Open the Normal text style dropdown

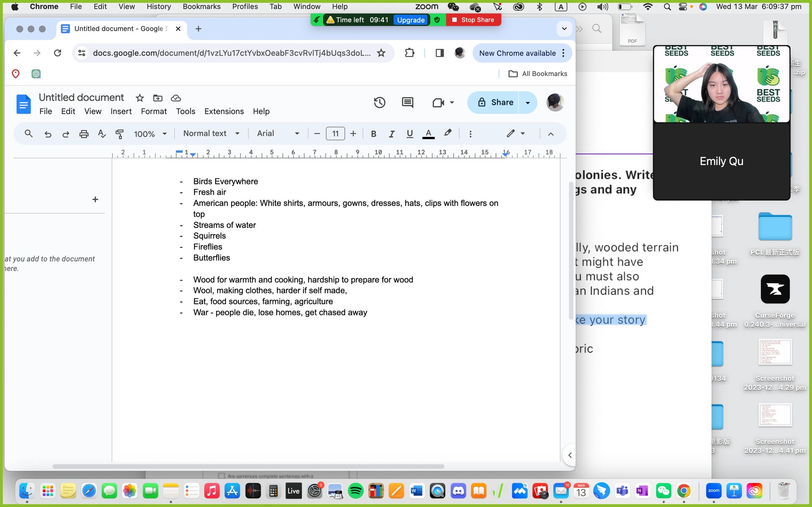[211, 133]
